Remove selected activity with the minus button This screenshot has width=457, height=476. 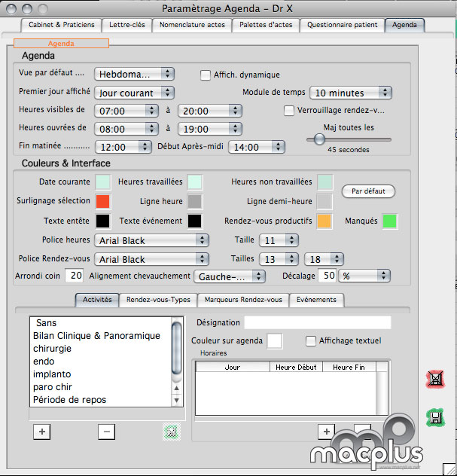(x=106, y=432)
